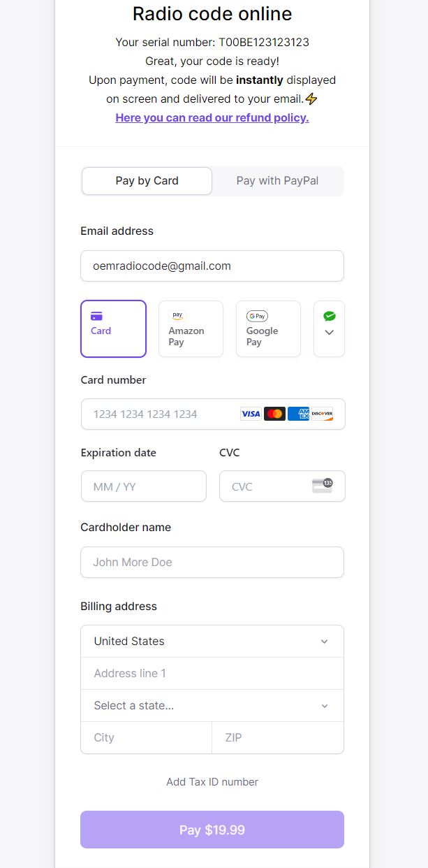
Task: Select Google Pay payment option
Action: tap(268, 328)
